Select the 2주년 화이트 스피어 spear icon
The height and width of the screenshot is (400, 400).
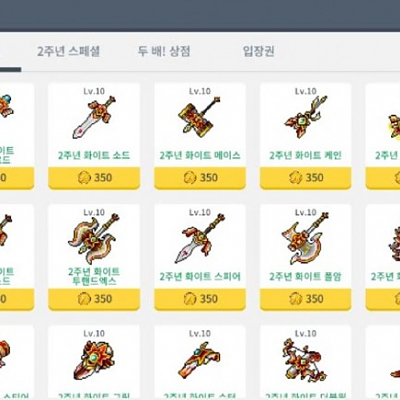click(200, 239)
